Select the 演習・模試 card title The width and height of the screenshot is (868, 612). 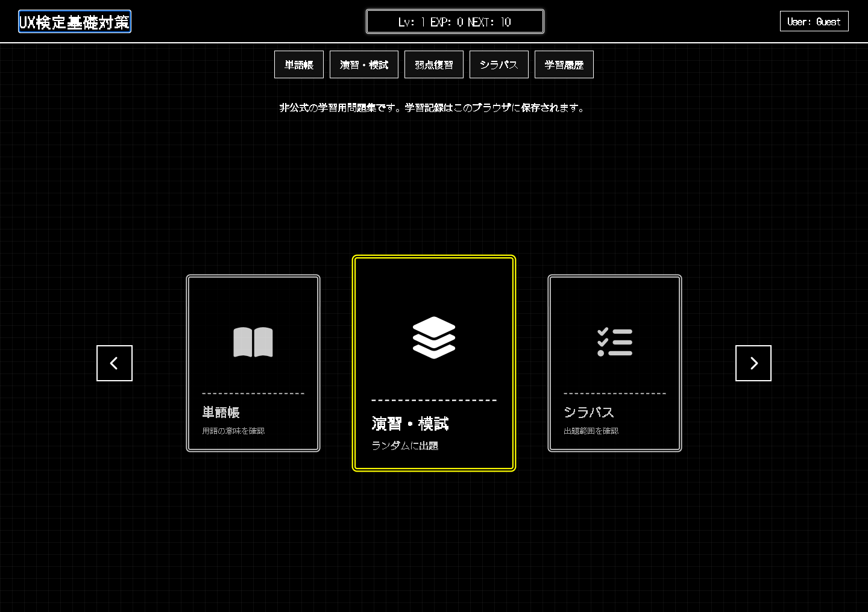[x=410, y=424]
